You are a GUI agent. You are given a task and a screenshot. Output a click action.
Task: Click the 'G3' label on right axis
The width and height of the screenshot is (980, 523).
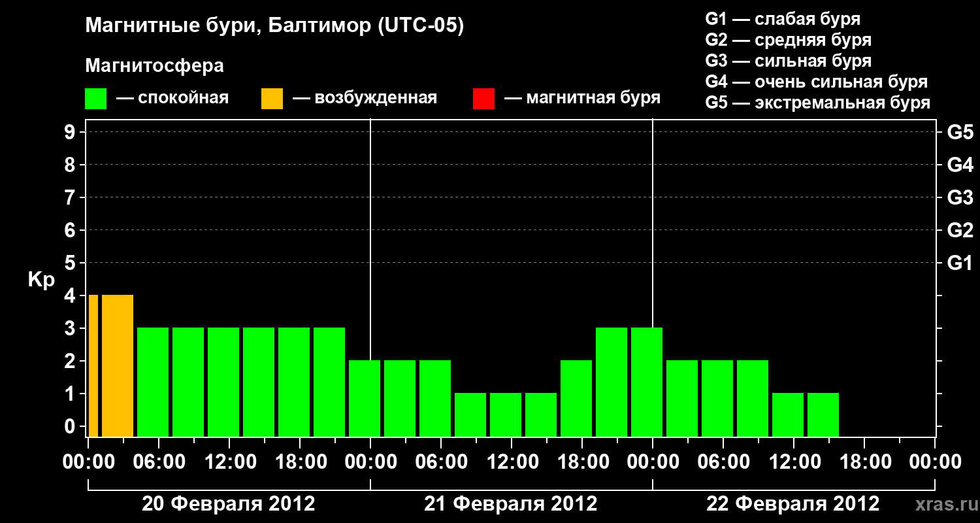(x=960, y=197)
